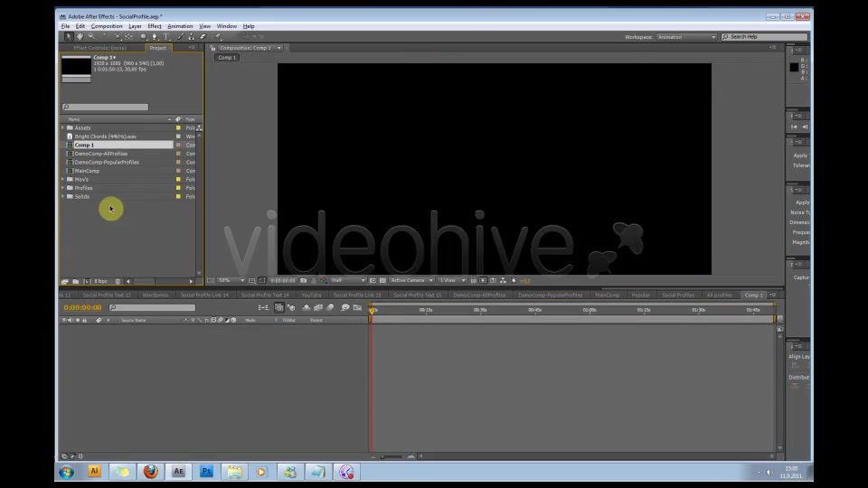Screen dimensions: 868x488
Task: Select Bright Chords wav file
Action: 105,136
